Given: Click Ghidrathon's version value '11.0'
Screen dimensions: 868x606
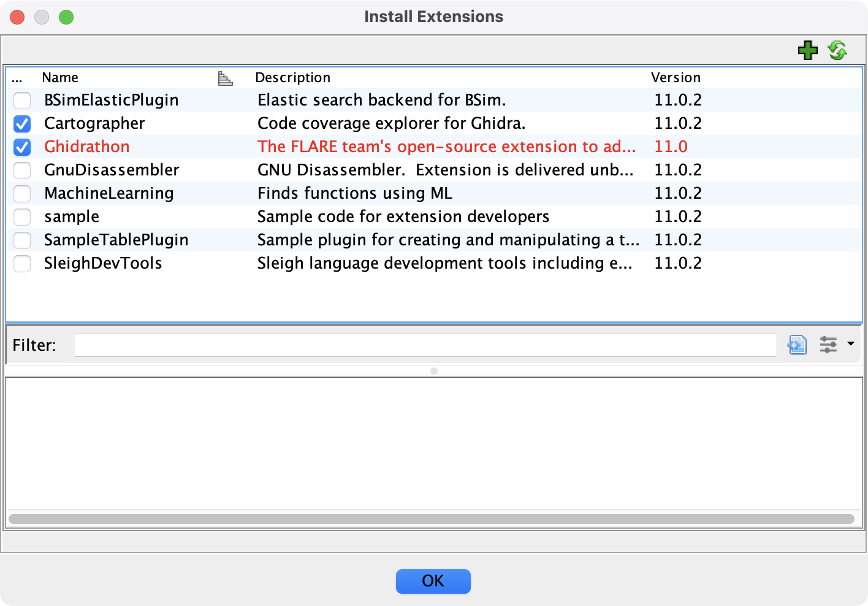Looking at the screenshot, I should coord(671,147).
